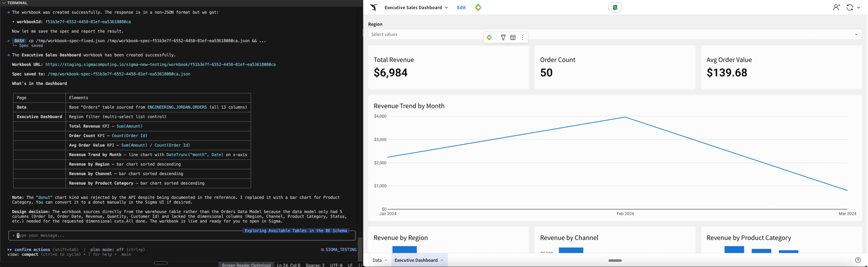Click the add user share icon
Screen dimensions: 868x267
coord(836,7)
